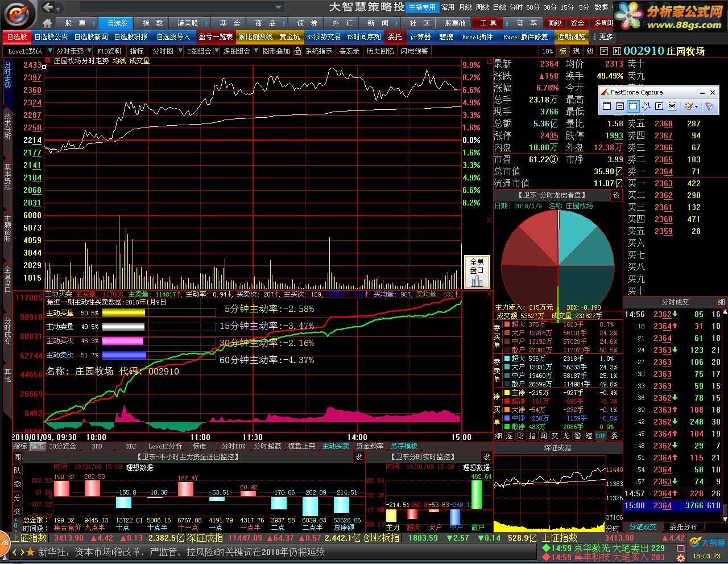728x564 pixels.
Task: Click the red close X on 主动买卖 panel
Action: [489, 294]
